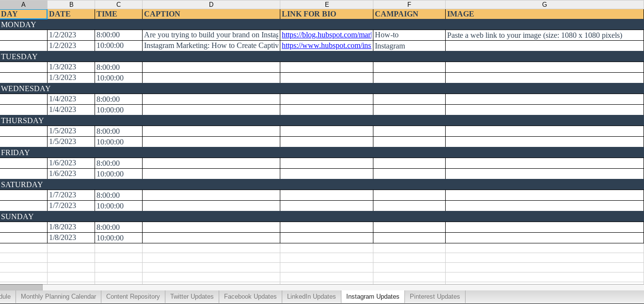This screenshot has width=644, height=304.
Task: Switch to the Twitter Updates sheet
Action: pyautogui.click(x=192, y=296)
